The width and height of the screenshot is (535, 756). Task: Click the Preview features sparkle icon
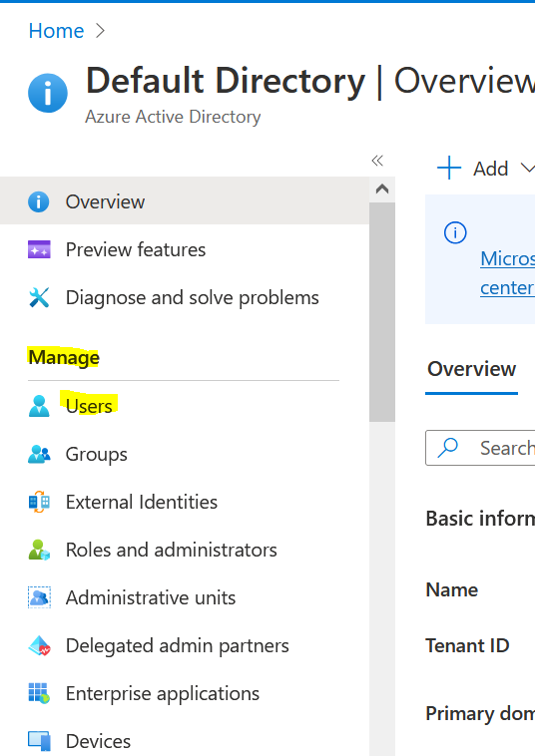pos(39,249)
